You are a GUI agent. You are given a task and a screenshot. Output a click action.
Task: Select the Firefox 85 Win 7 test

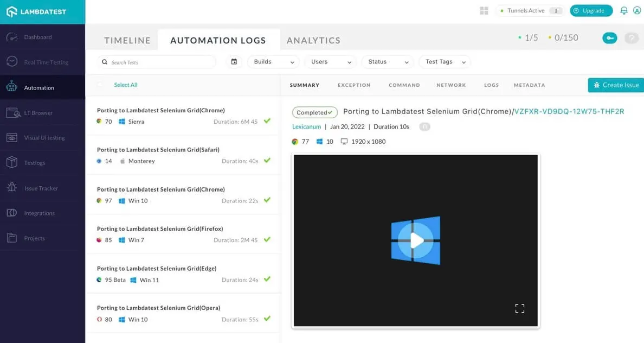tap(183, 234)
